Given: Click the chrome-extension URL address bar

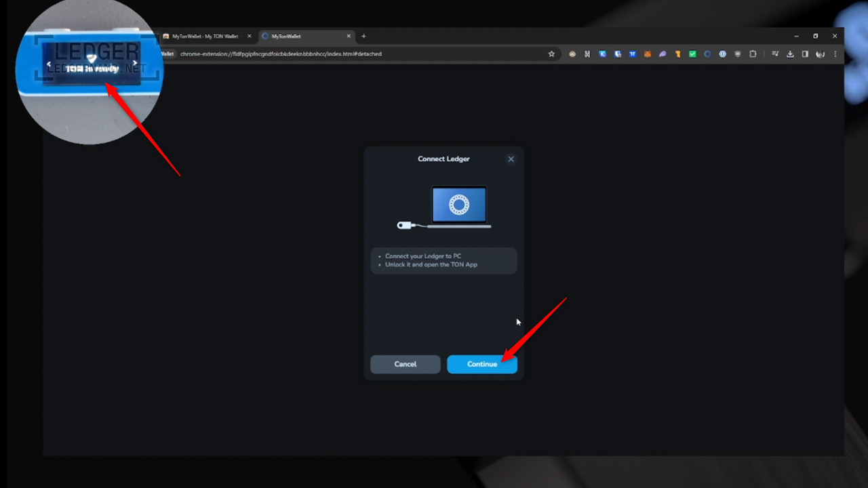Looking at the screenshot, I should coord(359,54).
